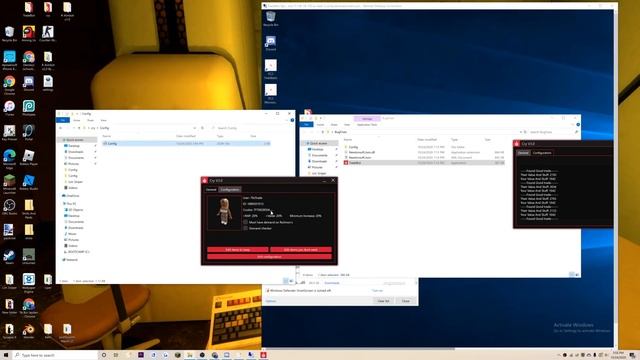640x360 pixels.
Task: Click Edit items to keep button
Action: [x=238, y=249]
